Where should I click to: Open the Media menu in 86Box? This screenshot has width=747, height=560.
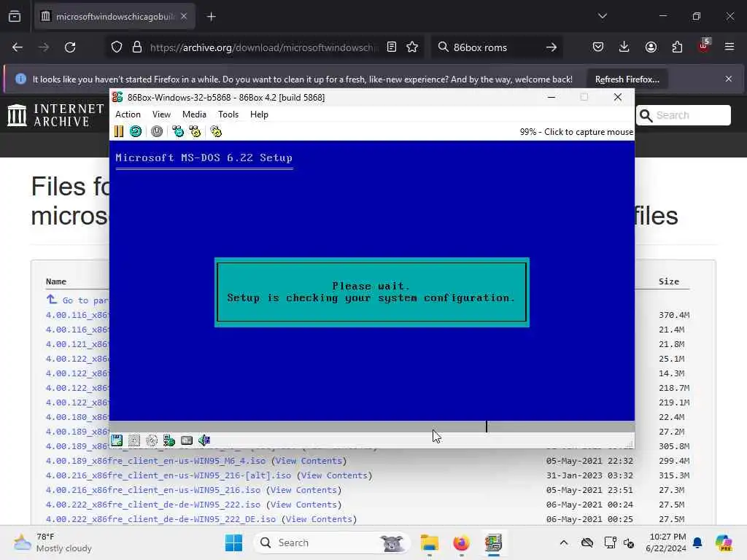(194, 114)
